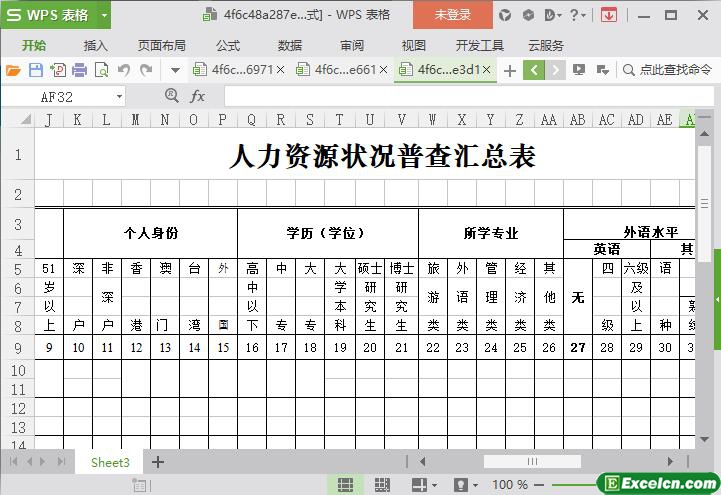The width and height of the screenshot is (721, 495).
Task: Click the 所学专业 header cell
Action: (x=491, y=233)
